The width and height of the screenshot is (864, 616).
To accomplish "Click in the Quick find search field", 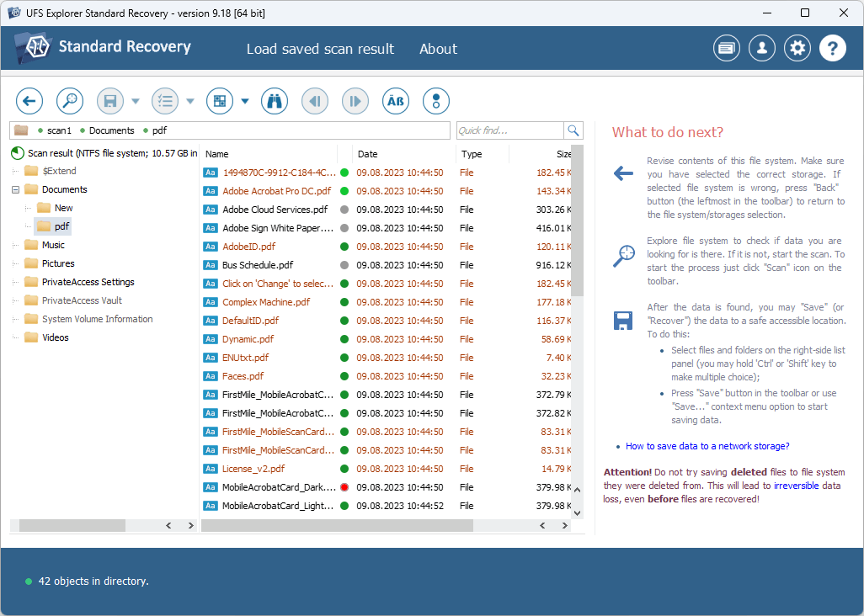I will 509,130.
